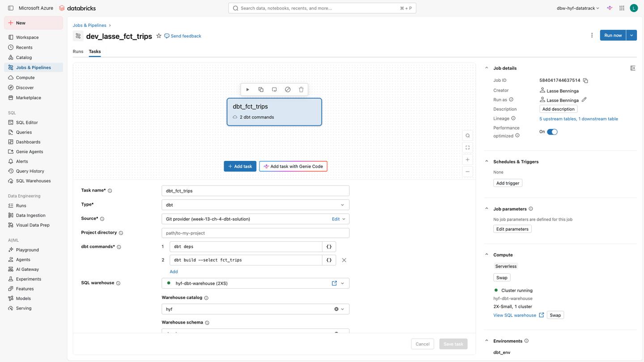Collapse the Schedules & Triggers section

tap(487, 162)
